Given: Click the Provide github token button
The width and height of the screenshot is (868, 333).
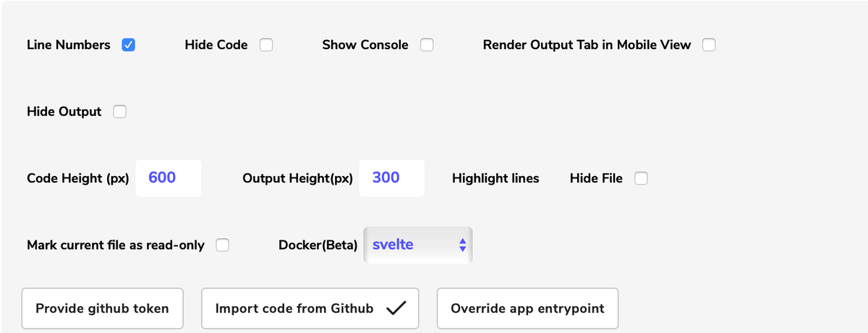Looking at the screenshot, I should click(x=102, y=308).
